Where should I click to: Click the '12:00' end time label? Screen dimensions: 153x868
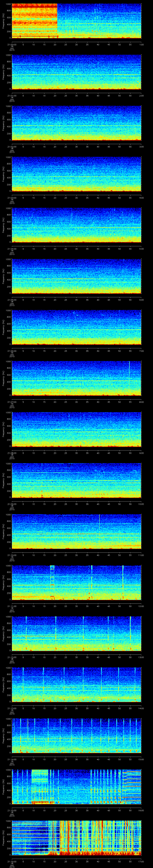click(141, 606)
